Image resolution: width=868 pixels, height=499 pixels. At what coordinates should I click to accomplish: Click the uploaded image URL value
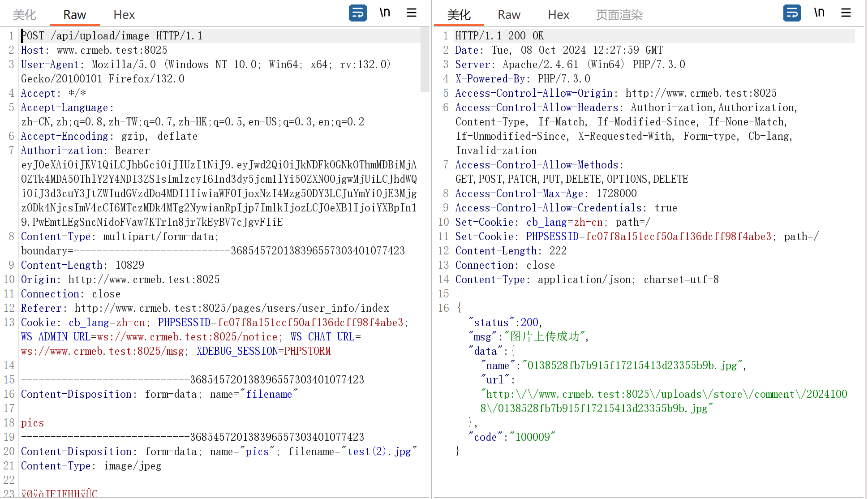coord(664,401)
